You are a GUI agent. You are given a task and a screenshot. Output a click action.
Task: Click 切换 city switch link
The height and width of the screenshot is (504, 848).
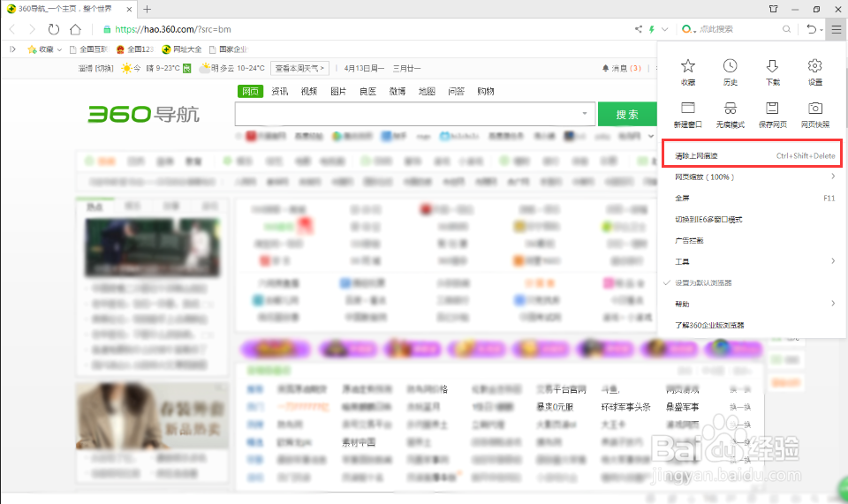coord(105,68)
